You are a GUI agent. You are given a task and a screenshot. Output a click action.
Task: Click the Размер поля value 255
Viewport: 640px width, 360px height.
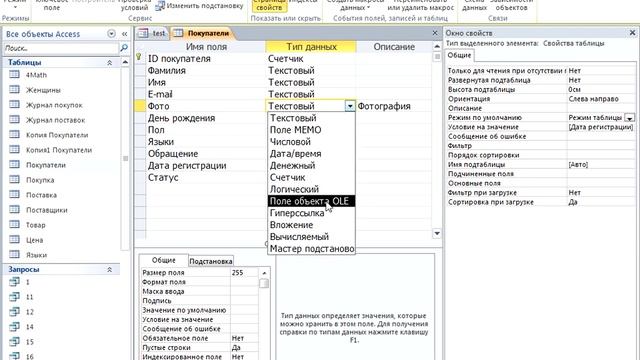pyautogui.click(x=244, y=272)
